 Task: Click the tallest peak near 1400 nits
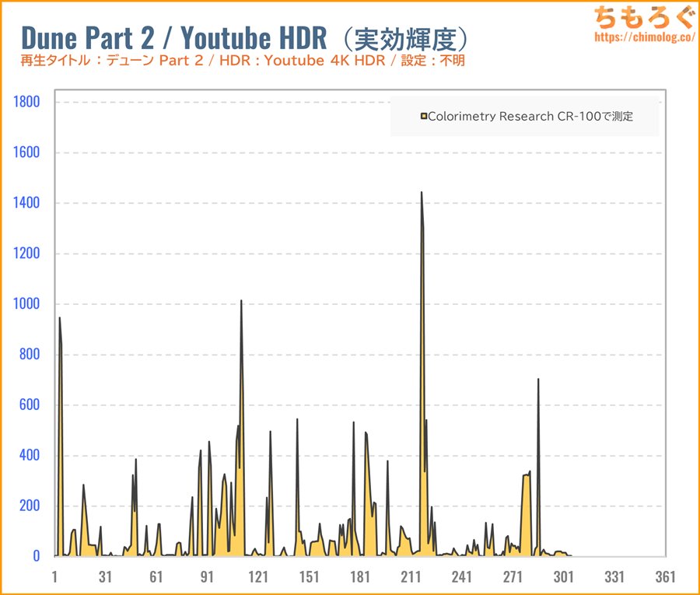coord(422,193)
